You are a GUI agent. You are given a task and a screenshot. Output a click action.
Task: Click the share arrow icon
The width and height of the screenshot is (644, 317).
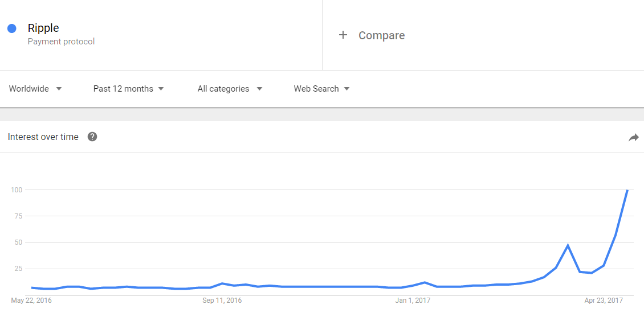[634, 138]
